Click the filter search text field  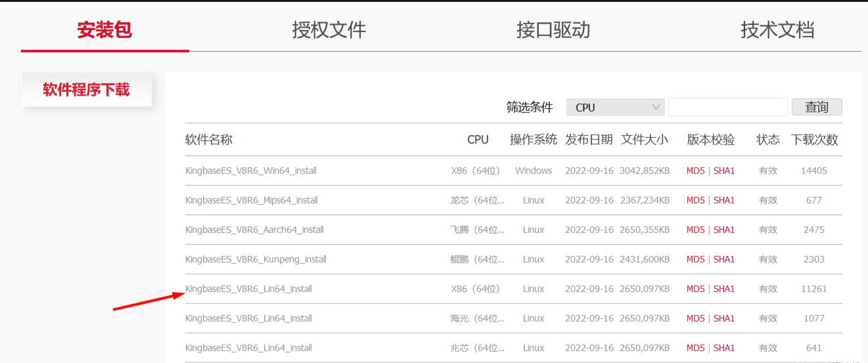(727, 107)
